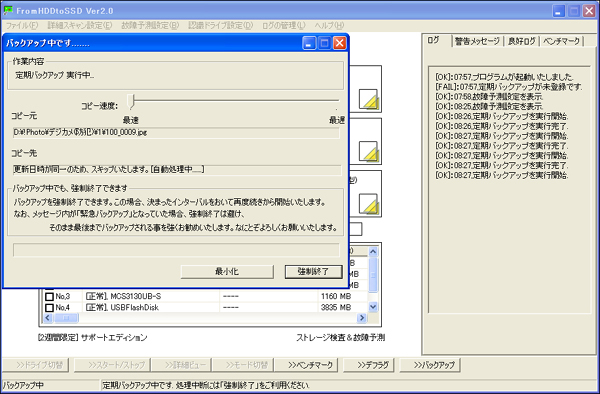Click the コピー元 source path field

click(x=176, y=133)
